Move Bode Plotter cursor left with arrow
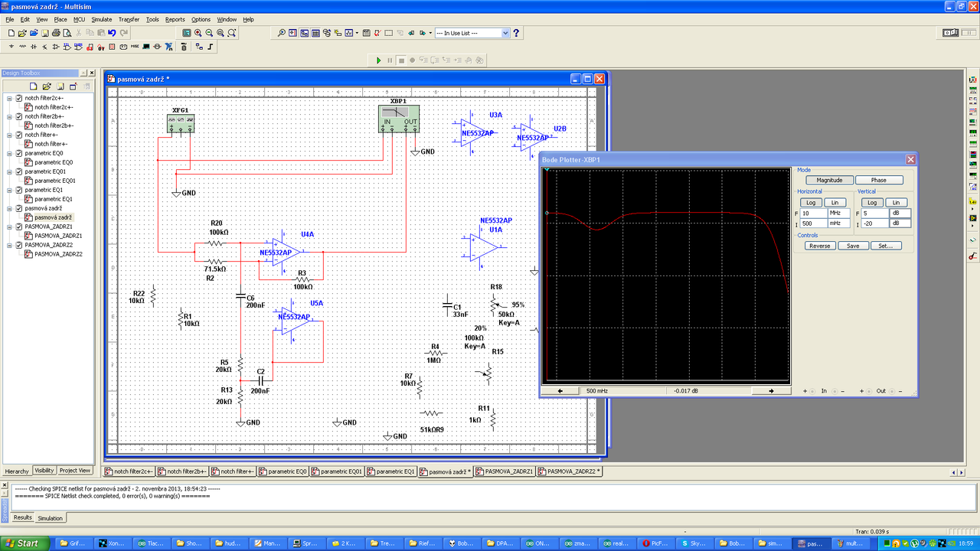Image resolution: width=980 pixels, height=551 pixels. click(561, 390)
